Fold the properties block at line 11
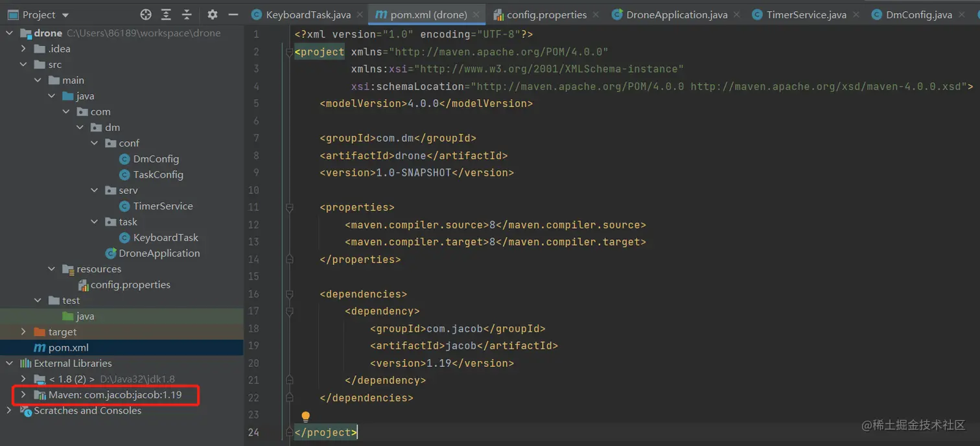The width and height of the screenshot is (980, 446). point(290,207)
